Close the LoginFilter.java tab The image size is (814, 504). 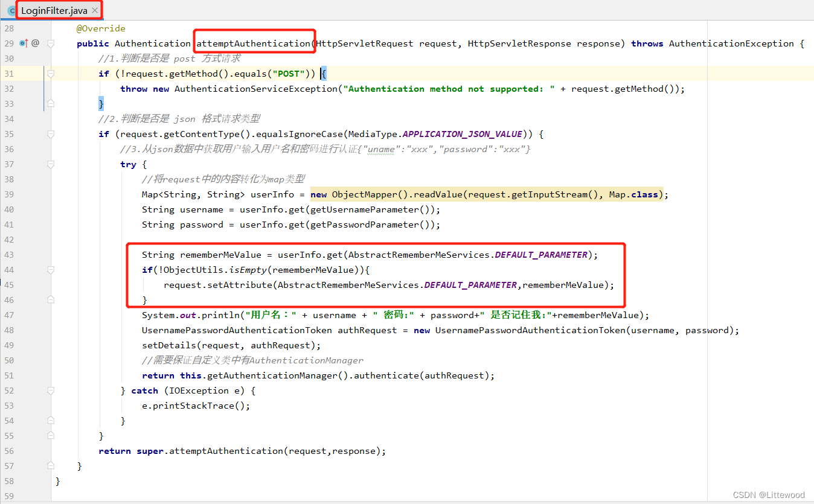click(95, 10)
